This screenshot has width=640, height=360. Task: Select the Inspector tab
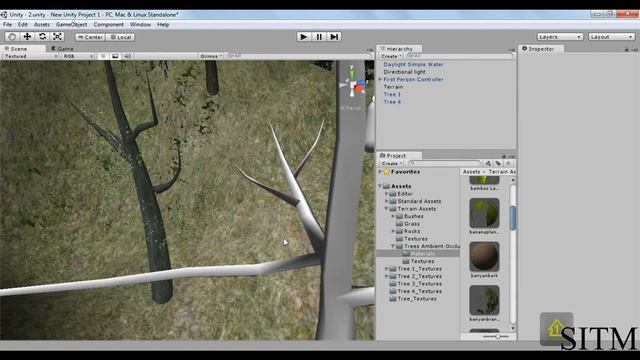(541, 49)
